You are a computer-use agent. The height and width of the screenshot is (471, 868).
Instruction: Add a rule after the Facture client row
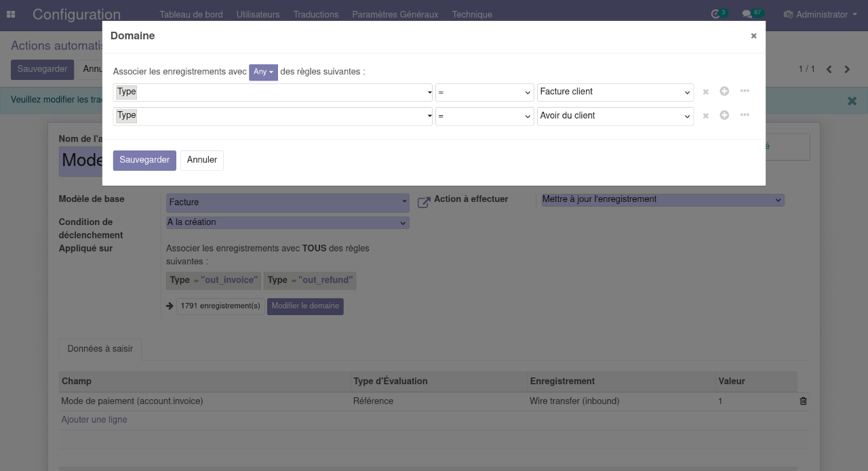(x=724, y=91)
